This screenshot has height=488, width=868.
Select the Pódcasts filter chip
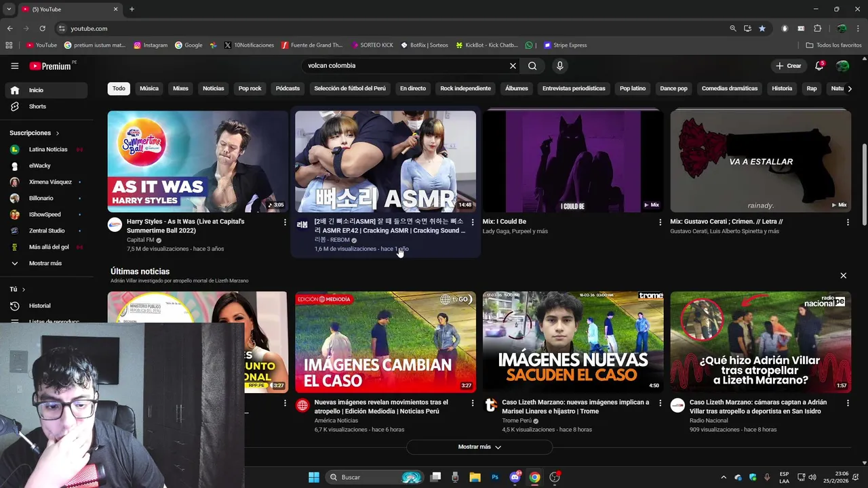coord(288,89)
